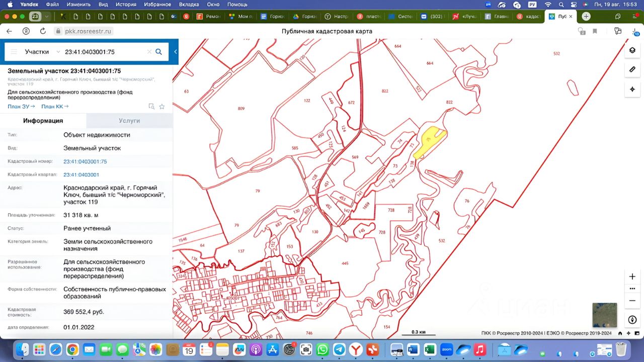Zoom in the map with plus

click(632, 277)
